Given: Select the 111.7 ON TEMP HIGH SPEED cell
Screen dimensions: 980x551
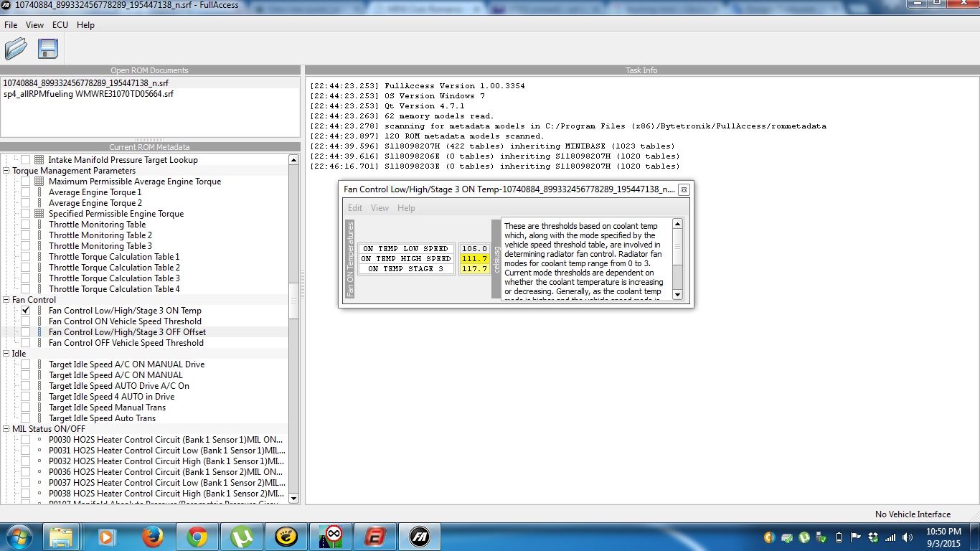Looking at the screenshot, I should (x=474, y=259).
